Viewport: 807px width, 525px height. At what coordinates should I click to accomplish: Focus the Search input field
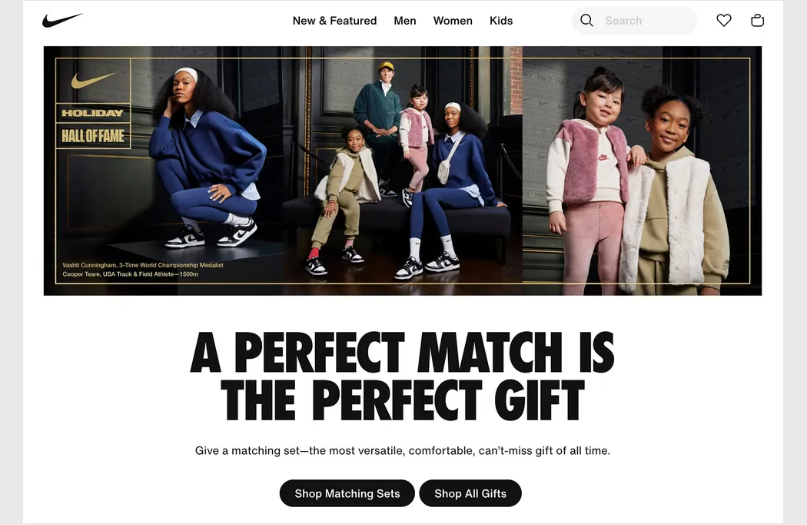635,21
